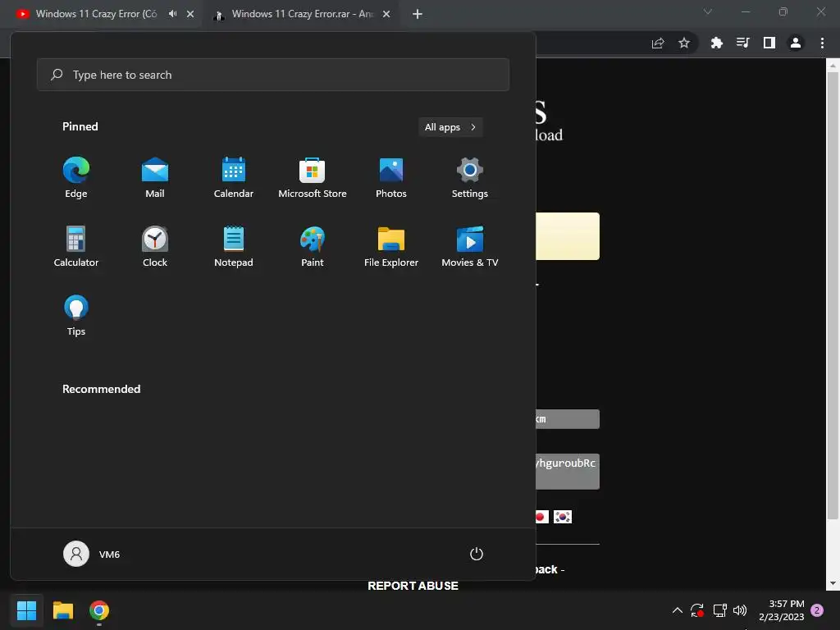Open the Clock app
This screenshot has width=840, height=630.
pos(155,246)
